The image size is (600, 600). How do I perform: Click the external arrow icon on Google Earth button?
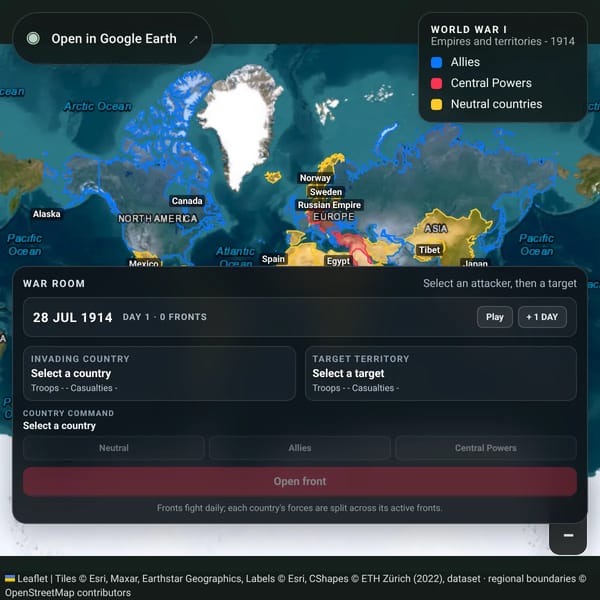coord(194,39)
